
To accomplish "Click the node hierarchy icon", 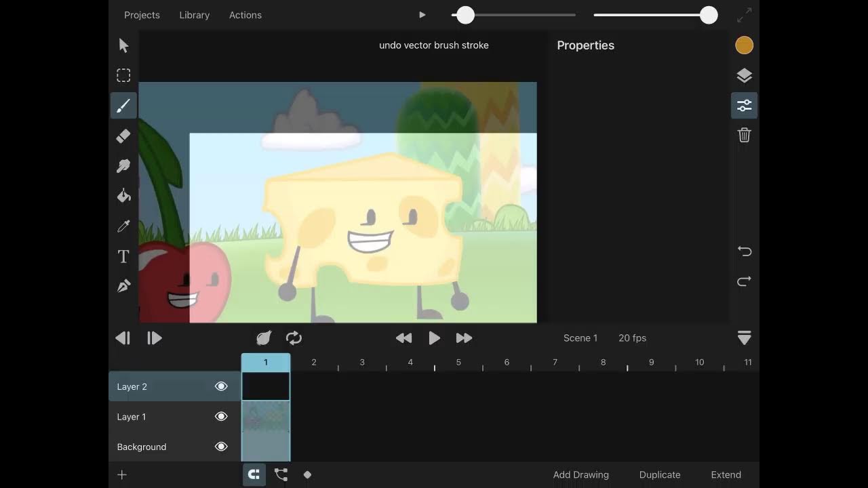I will (x=281, y=474).
